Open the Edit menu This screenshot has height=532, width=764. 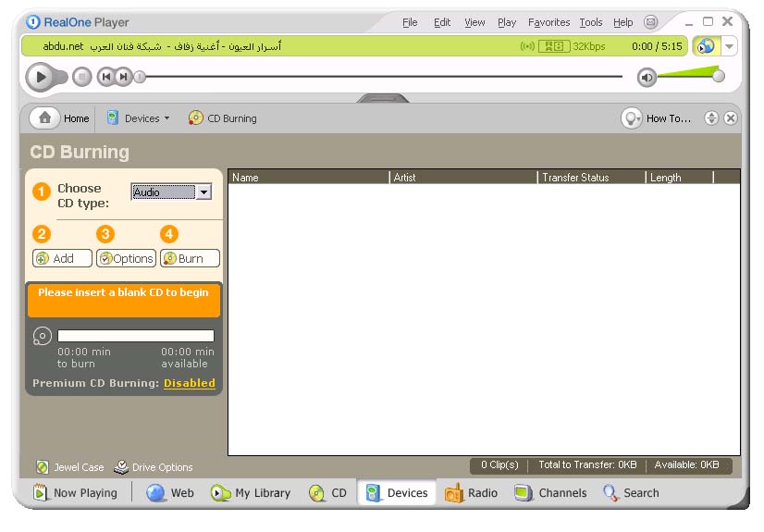[442, 22]
